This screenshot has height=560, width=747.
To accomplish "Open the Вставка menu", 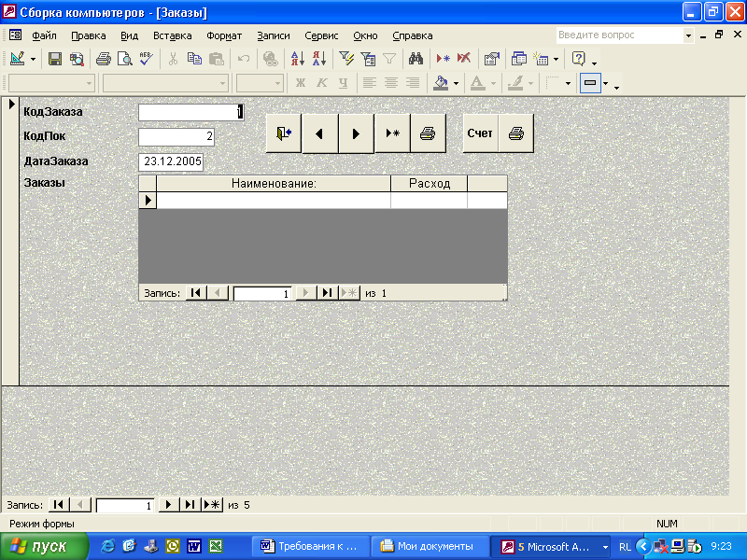I will tap(173, 35).
